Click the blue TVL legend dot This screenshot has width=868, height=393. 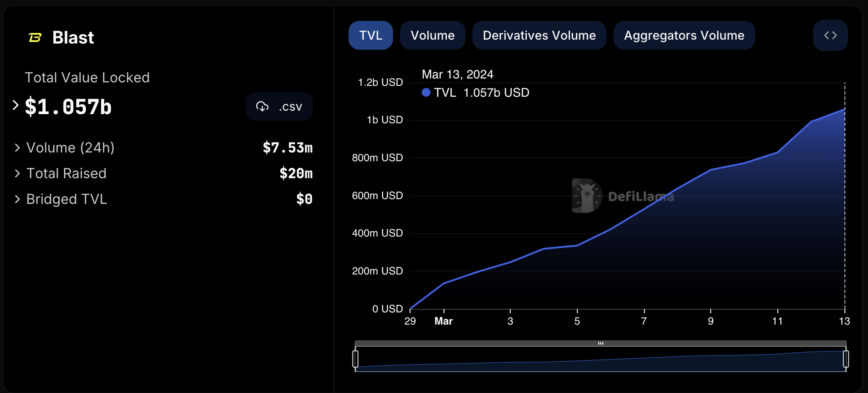coord(426,92)
